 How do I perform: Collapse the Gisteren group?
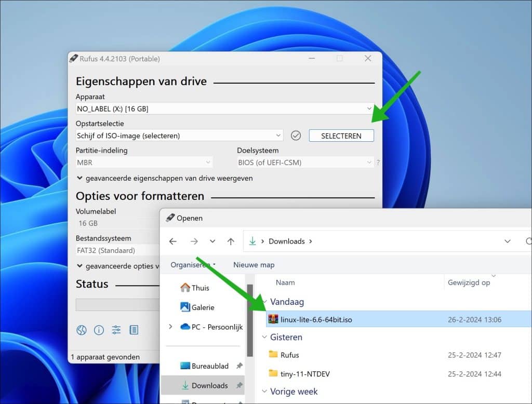[264, 337]
